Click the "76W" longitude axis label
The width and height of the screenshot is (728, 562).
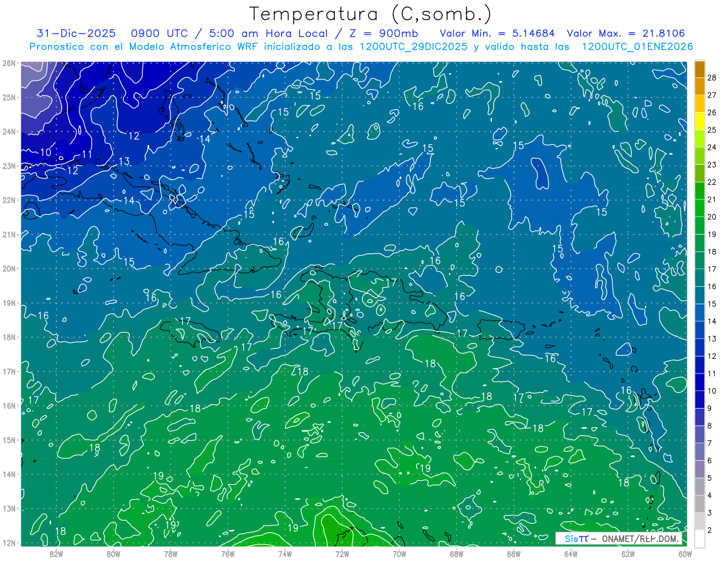(227, 554)
